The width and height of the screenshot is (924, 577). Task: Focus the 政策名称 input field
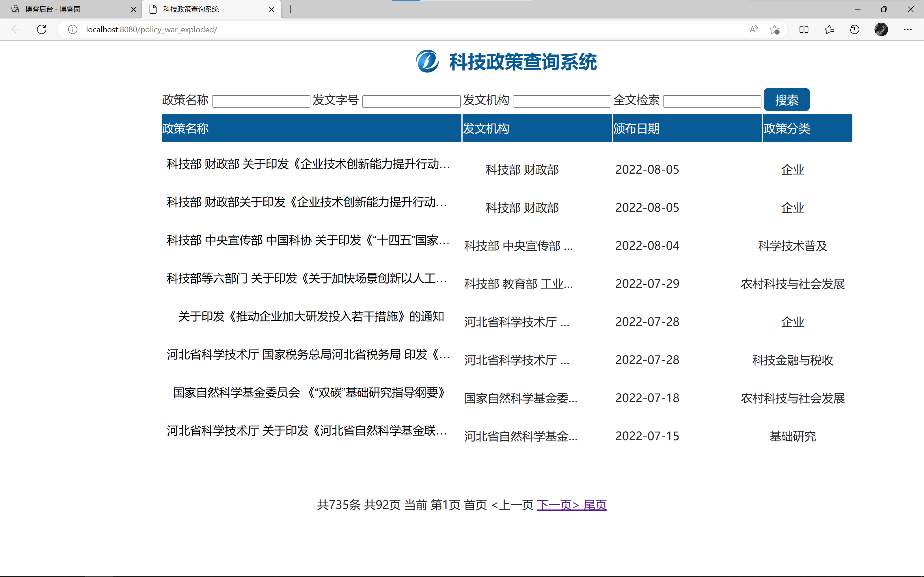[x=261, y=101]
